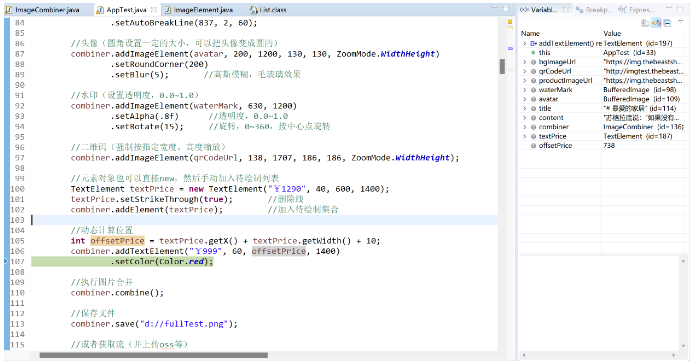Minimize the Variables view panel
Image resolution: width=694 pixels, height=364 pixels.
coord(668,8)
